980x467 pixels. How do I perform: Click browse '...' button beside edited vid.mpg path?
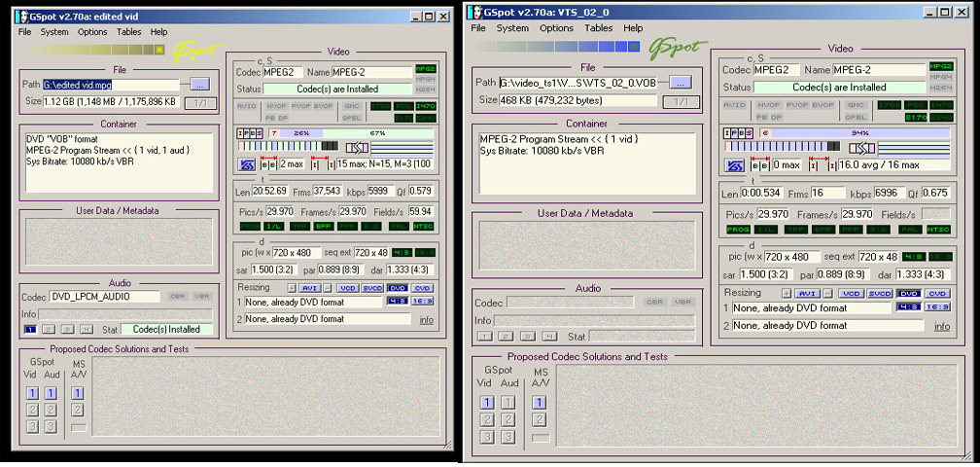pos(200,85)
